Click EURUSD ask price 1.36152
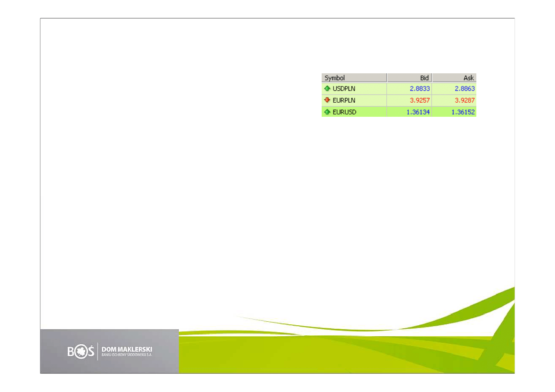 tap(462, 112)
